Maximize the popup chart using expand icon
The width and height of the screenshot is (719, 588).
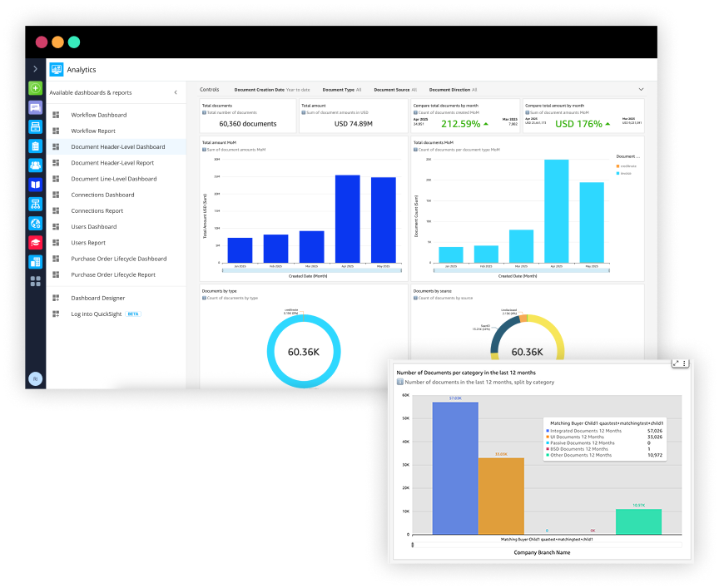676,363
